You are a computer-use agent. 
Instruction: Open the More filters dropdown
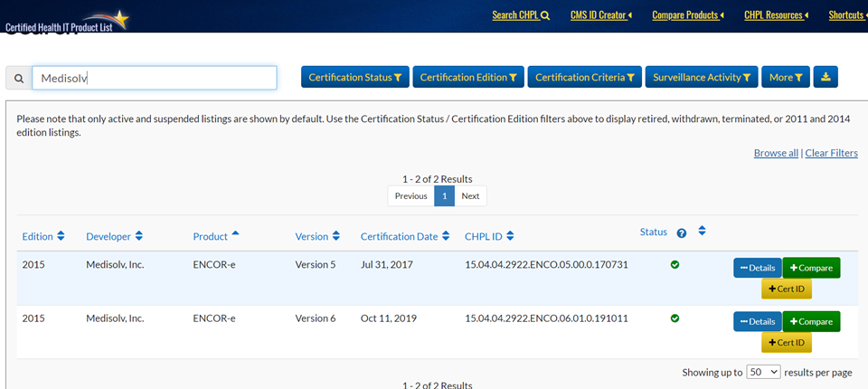(786, 77)
